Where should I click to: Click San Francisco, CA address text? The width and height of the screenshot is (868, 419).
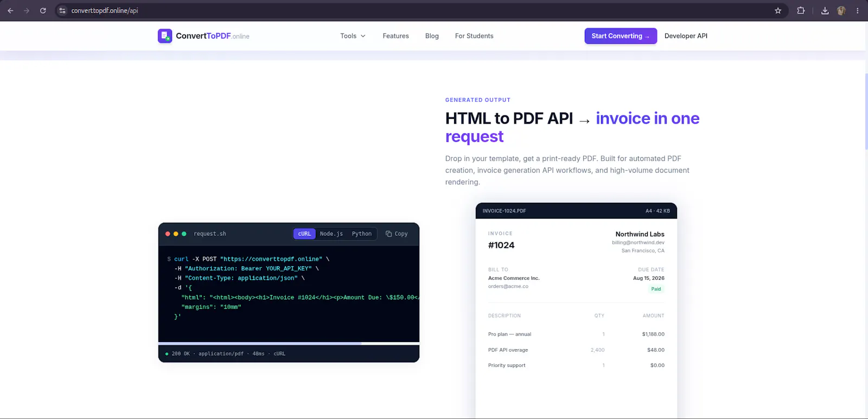643,250
